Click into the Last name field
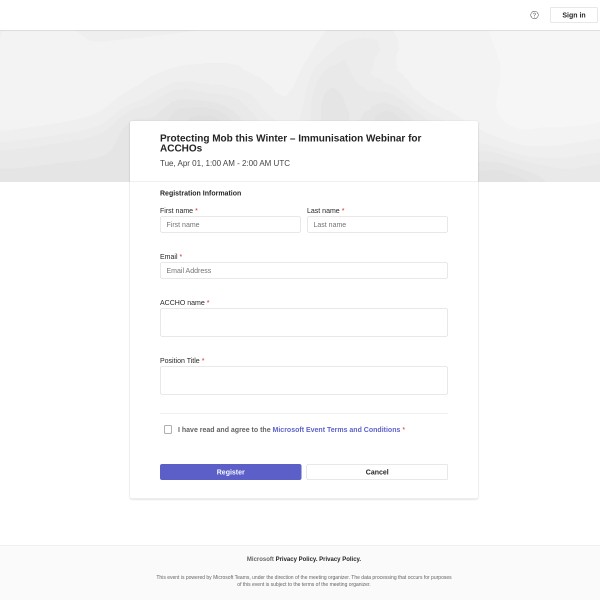 (x=377, y=225)
